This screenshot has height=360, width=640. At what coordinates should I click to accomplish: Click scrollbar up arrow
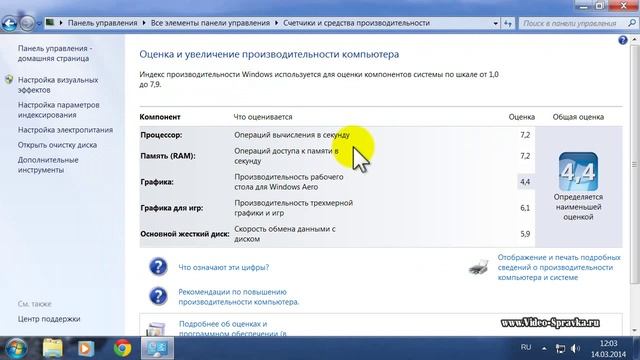point(634,40)
